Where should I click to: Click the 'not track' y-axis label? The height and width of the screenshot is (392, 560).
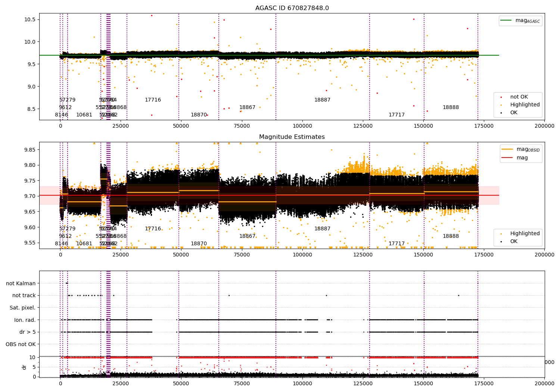point(24,295)
